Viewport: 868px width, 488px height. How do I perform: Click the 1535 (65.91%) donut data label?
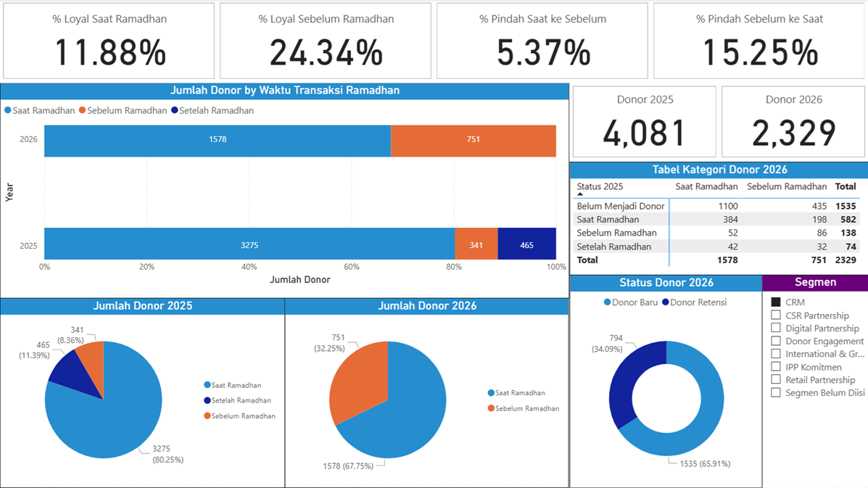705,463
